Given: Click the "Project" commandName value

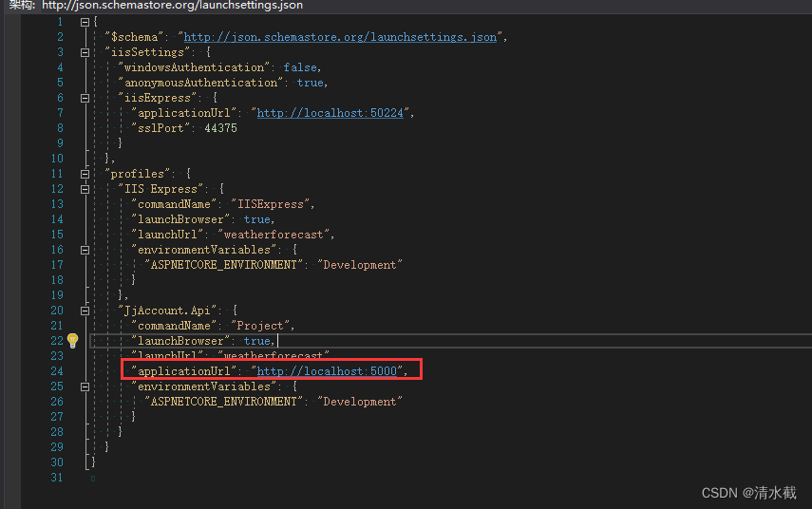Looking at the screenshot, I should point(260,326).
